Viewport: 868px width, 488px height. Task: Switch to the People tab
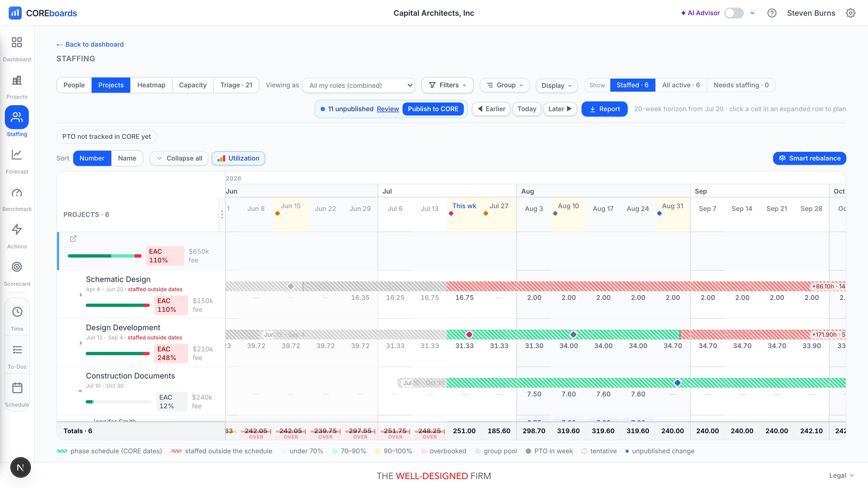[74, 85]
